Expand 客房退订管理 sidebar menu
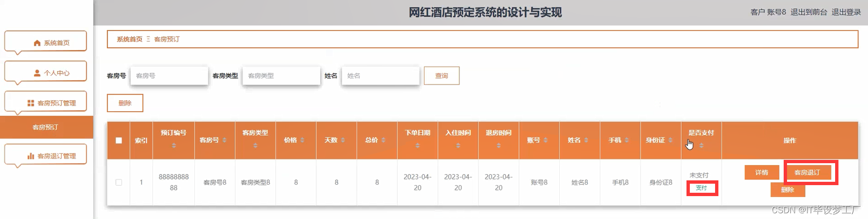 [46, 156]
